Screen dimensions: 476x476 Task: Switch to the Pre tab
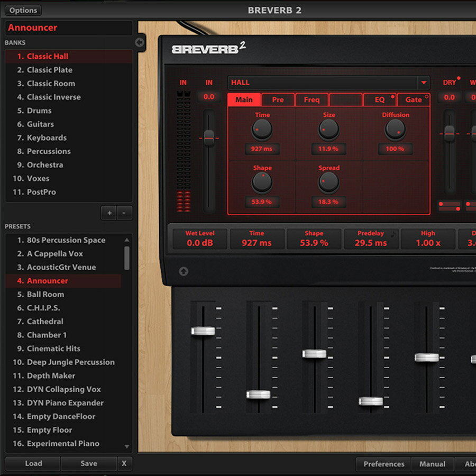coord(278,99)
